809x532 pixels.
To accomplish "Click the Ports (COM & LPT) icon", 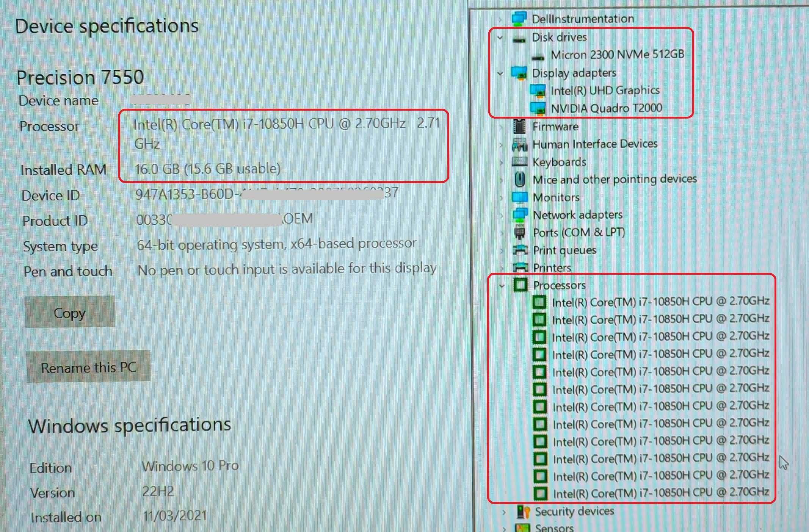I will [x=520, y=232].
